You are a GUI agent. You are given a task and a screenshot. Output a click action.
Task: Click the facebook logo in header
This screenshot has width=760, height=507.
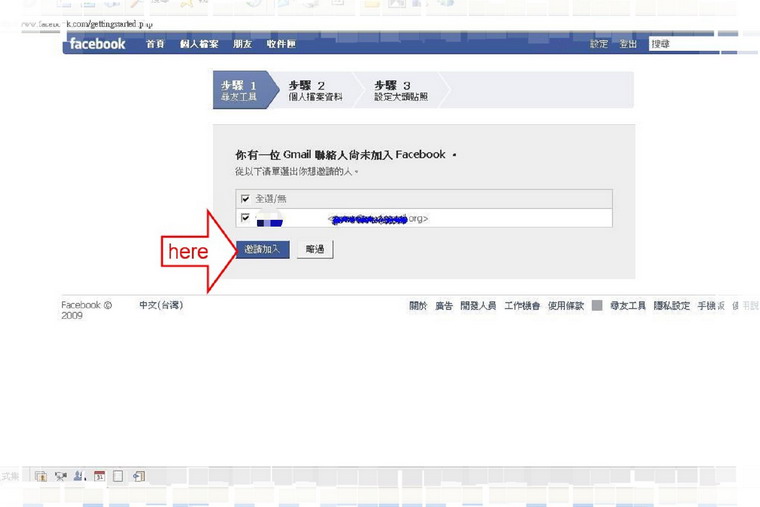point(97,44)
